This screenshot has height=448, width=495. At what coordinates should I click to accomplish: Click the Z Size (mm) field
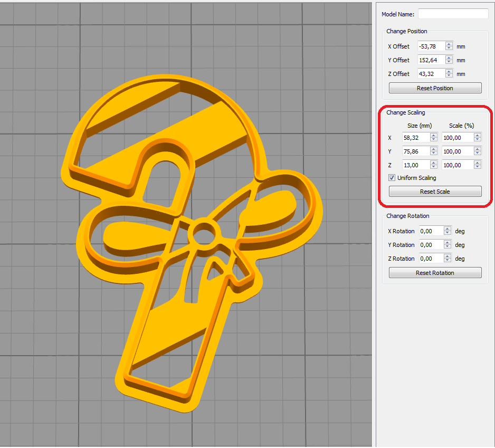tap(416, 165)
